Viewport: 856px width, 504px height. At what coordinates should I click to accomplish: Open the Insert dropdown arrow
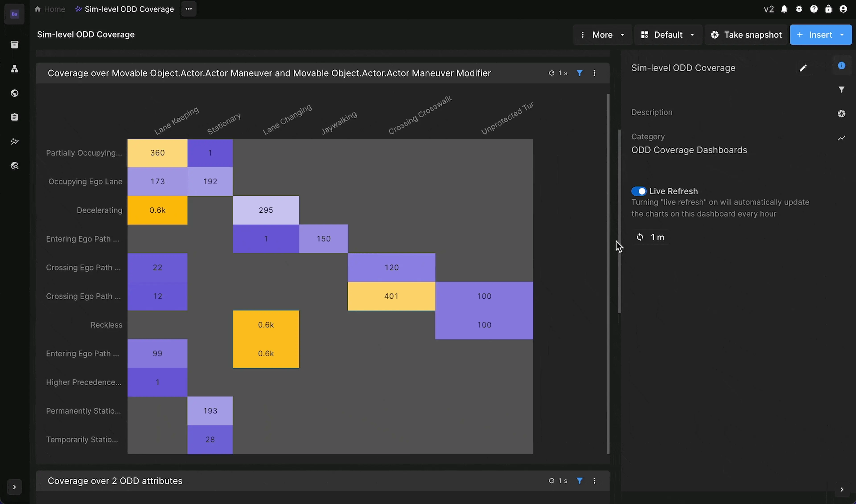coord(842,35)
